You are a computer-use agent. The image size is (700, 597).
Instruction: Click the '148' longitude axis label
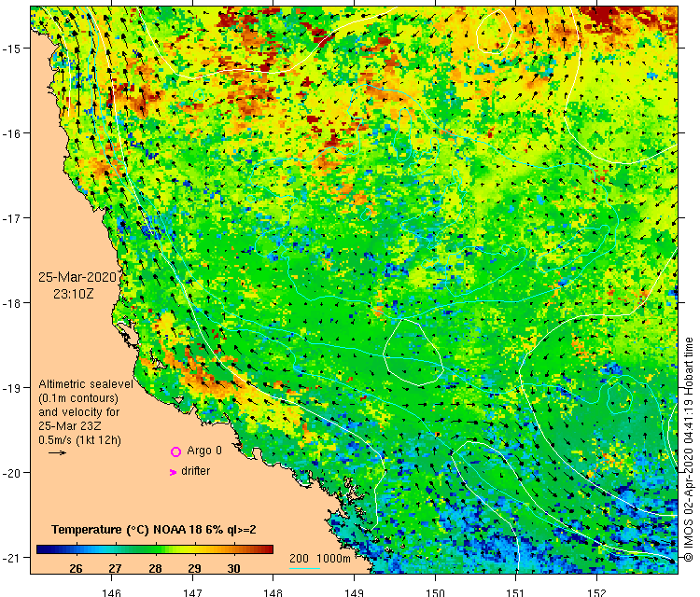tap(273, 592)
